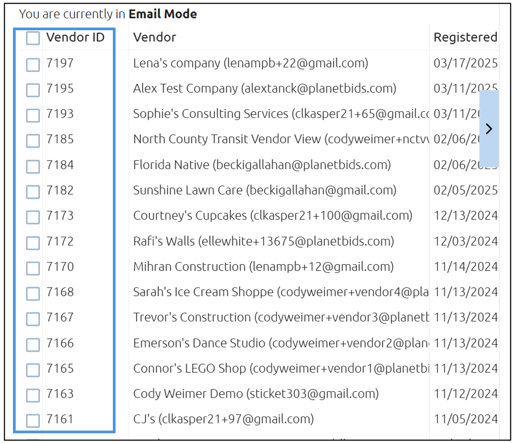Viewport: 514px width, 443px height.
Task: Tick the checkbox for vendor 7195
Action: pos(33,90)
